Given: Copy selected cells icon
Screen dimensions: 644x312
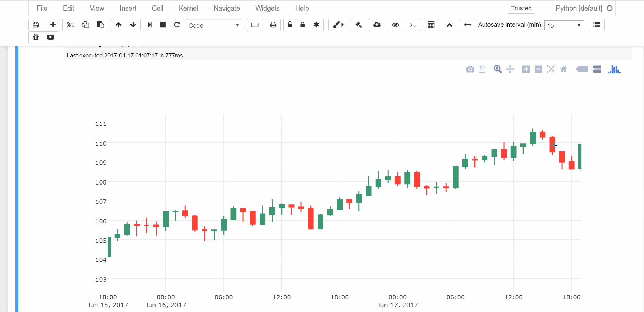Looking at the screenshot, I should pos(85,25).
